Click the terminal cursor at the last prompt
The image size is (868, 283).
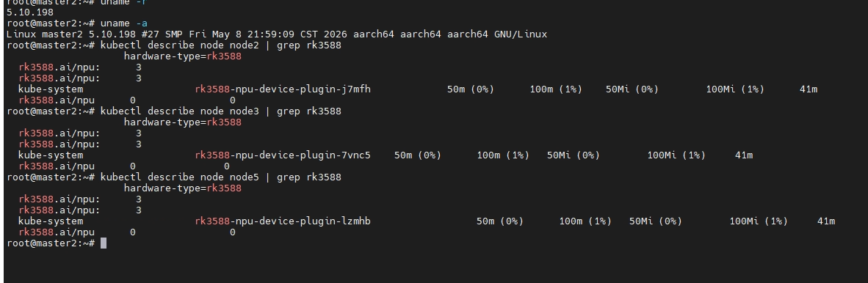coord(104,243)
